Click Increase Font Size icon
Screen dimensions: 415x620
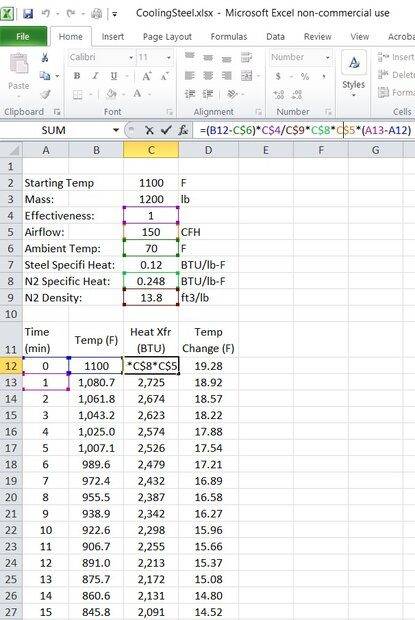coord(146,76)
